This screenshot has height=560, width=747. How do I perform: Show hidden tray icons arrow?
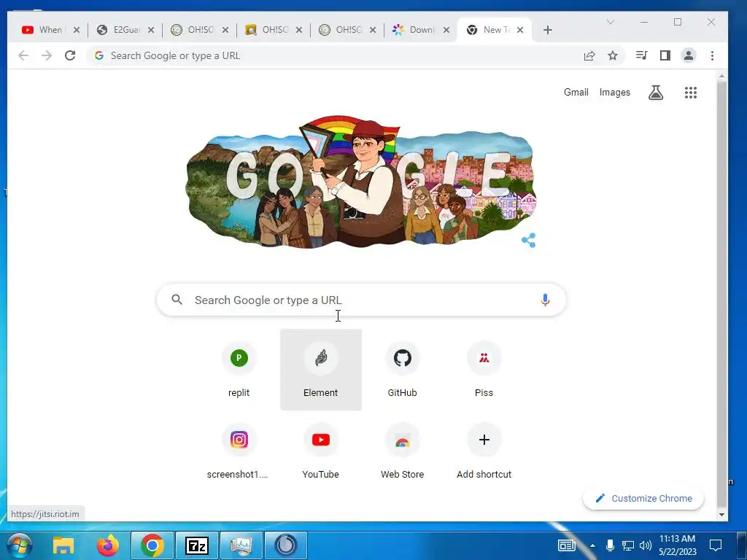[592, 545]
